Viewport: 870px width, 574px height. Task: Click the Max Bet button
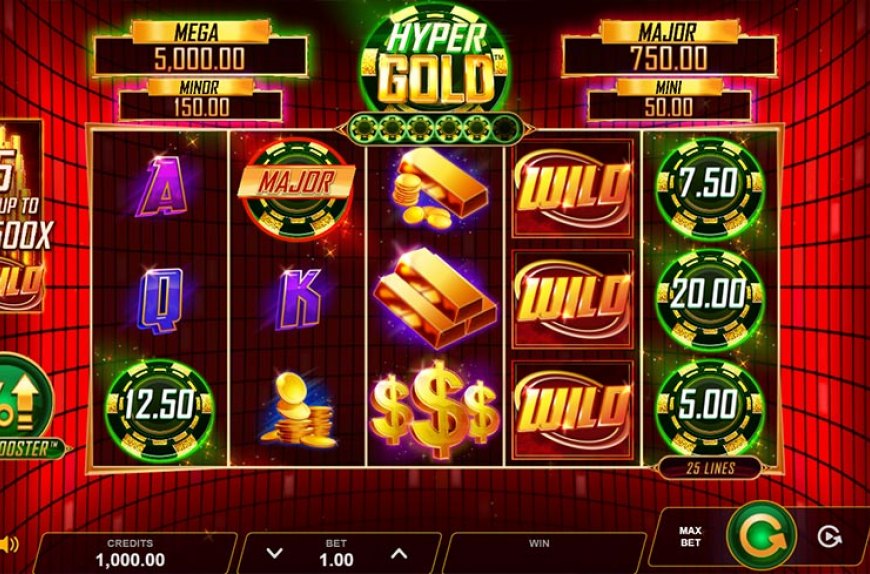tap(690, 536)
